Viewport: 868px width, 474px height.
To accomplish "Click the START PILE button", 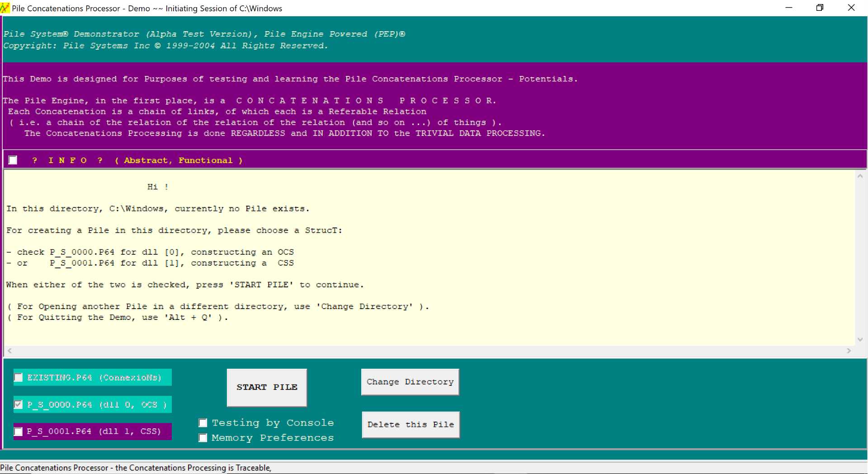I will (x=267, y=387).
